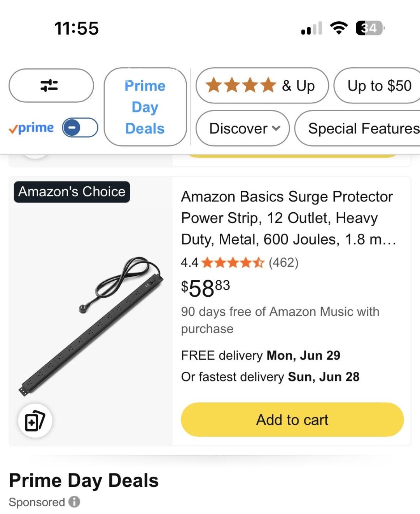
Task: Toggle the Prime filter switch
Action: point(80,128)
